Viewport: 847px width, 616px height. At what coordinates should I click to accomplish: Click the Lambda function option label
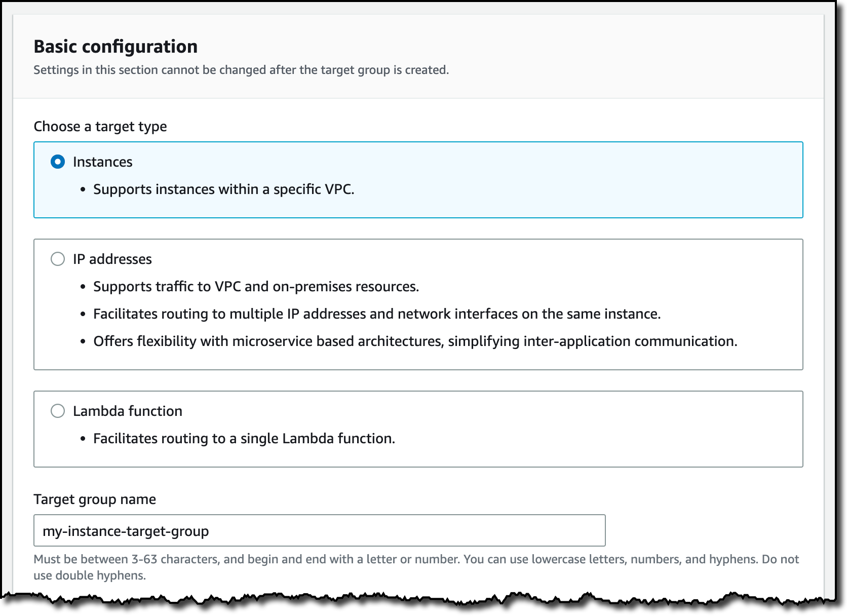(128, 411)
